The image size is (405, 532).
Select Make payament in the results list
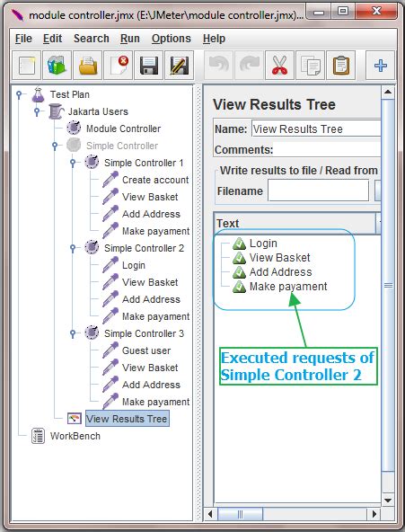288,287
